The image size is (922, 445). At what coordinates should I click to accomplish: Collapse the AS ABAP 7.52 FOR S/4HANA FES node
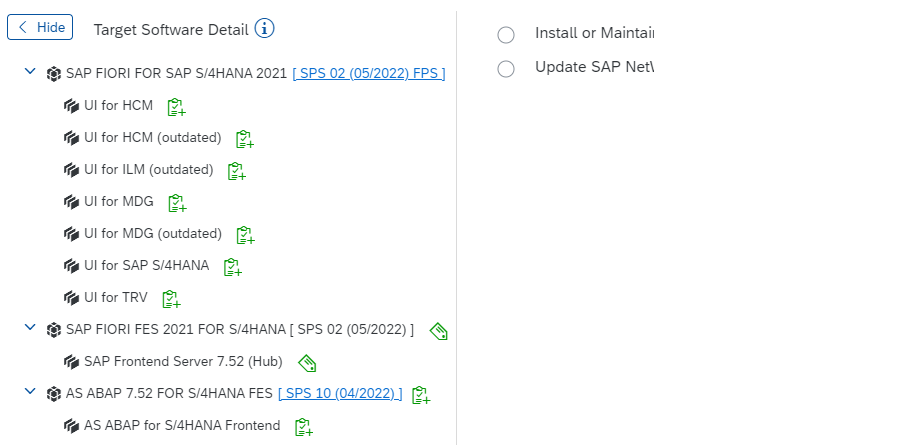(30, 391)
